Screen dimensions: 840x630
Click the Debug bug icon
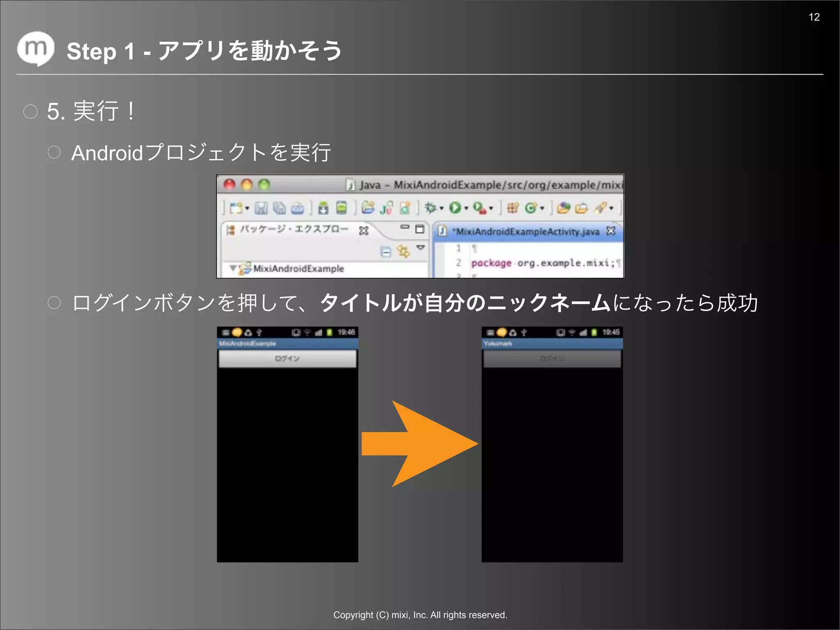tap(430, 208)
